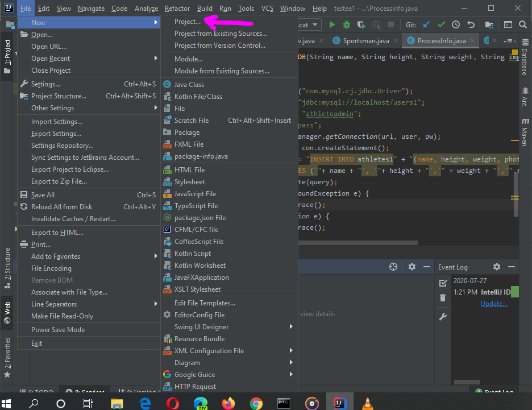The image size is (532, 410).
Task: Create a new Java Class from the menu
Action: point(188,84)
